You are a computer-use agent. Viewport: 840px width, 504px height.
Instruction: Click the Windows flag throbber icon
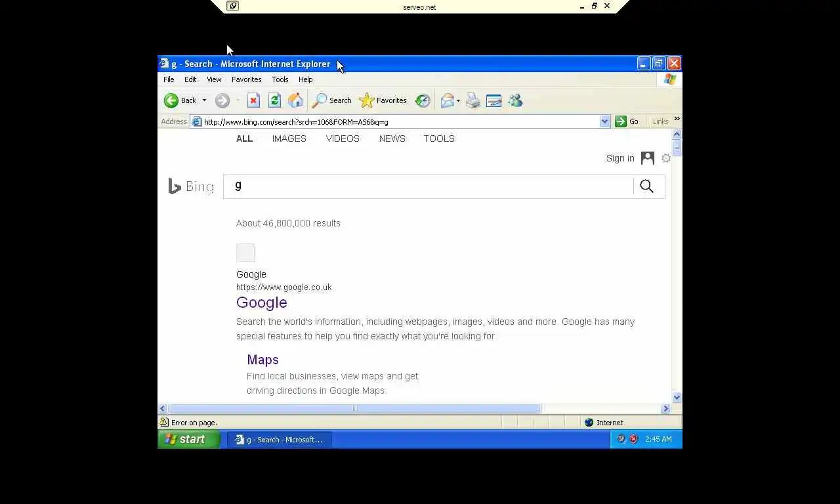(x=669, y=79)
